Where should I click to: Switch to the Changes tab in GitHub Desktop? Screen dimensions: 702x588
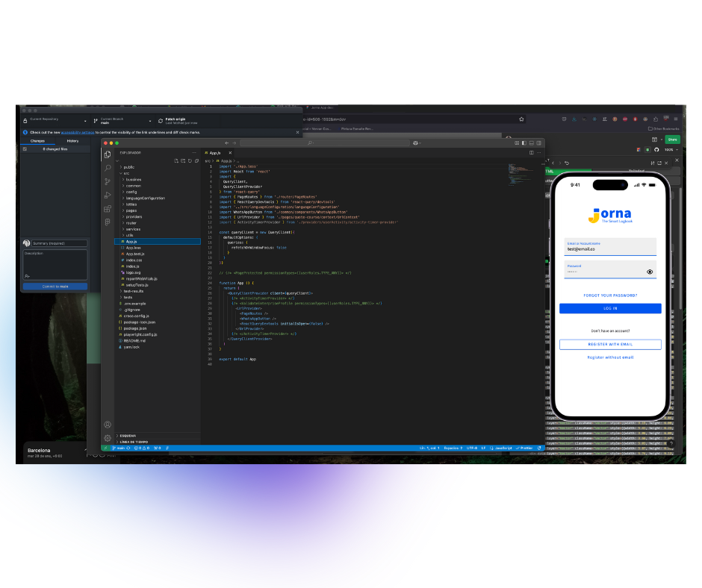[x=37, y=140]
